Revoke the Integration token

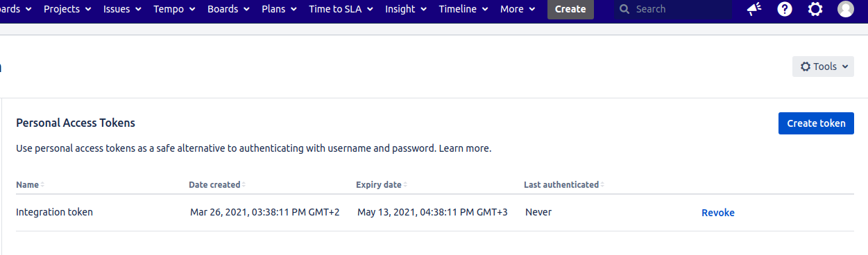[717, 213]
